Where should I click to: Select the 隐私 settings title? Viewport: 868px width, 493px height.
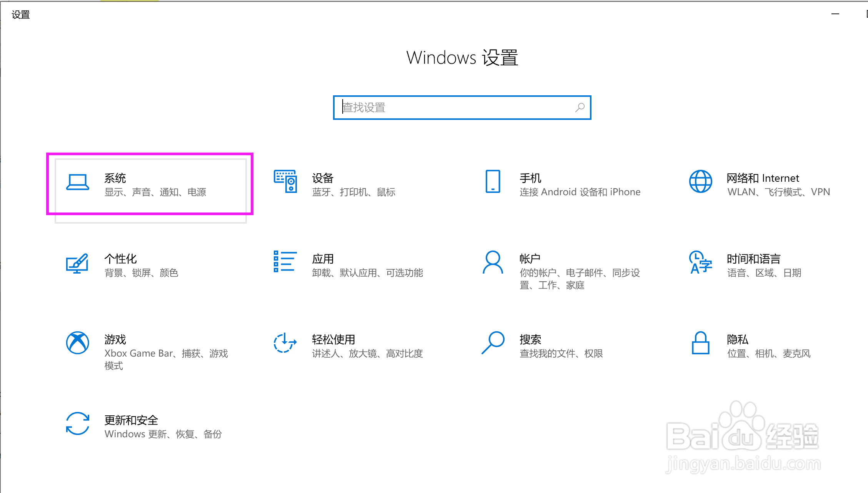coord(737,340)
